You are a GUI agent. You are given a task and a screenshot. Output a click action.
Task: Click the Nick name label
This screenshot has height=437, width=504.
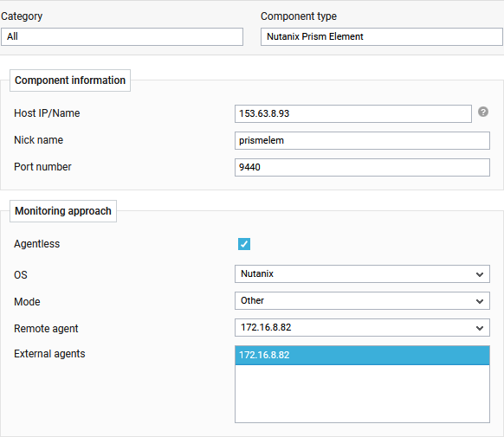pos(39,140)
